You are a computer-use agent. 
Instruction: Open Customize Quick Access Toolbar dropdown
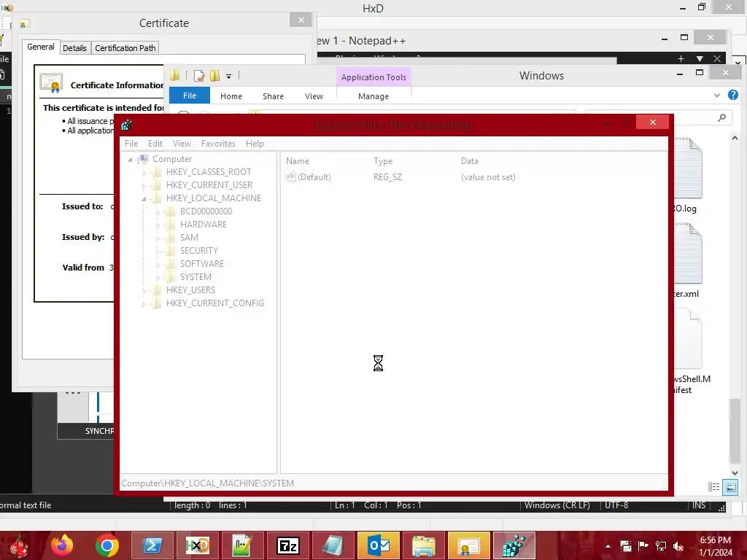(x=228, y=76)
